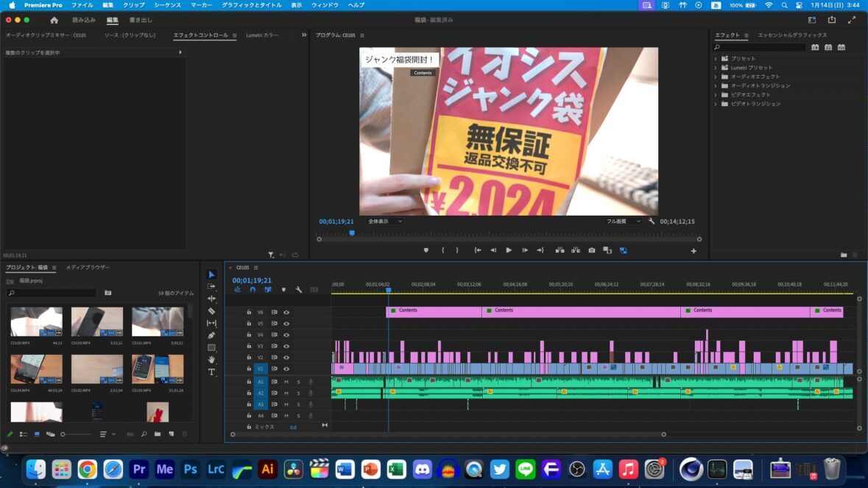
Task: Export a frame with the camera icon
Action: point(592,251)
